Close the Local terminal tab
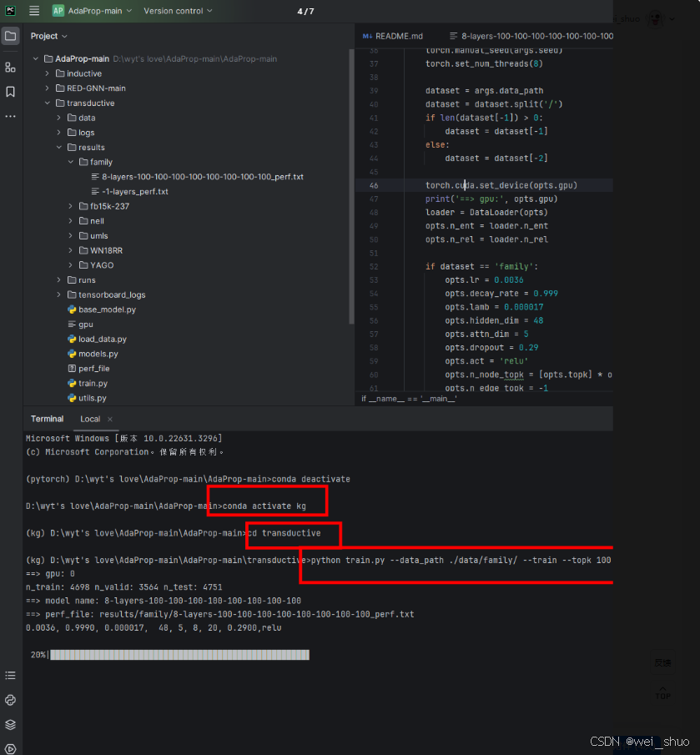The image size is (700, 755). point(110,420)
